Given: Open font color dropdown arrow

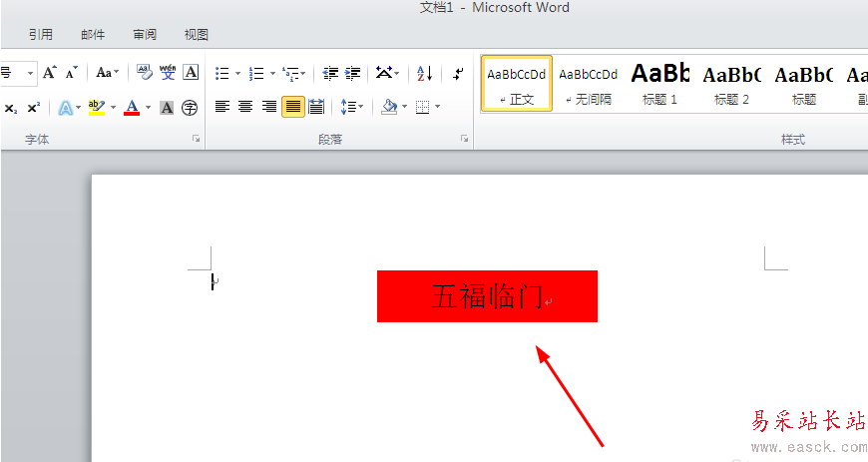Looking at the screenshot, I should (x=148, y=108).
